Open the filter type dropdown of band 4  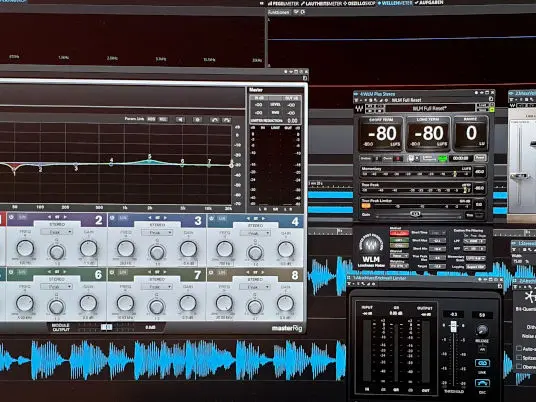254,233
